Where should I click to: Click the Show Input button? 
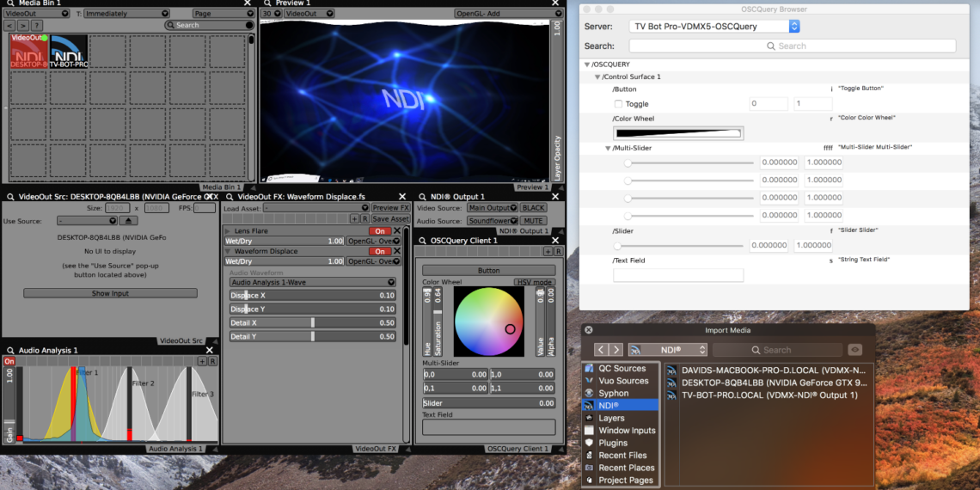click(110, 294)
